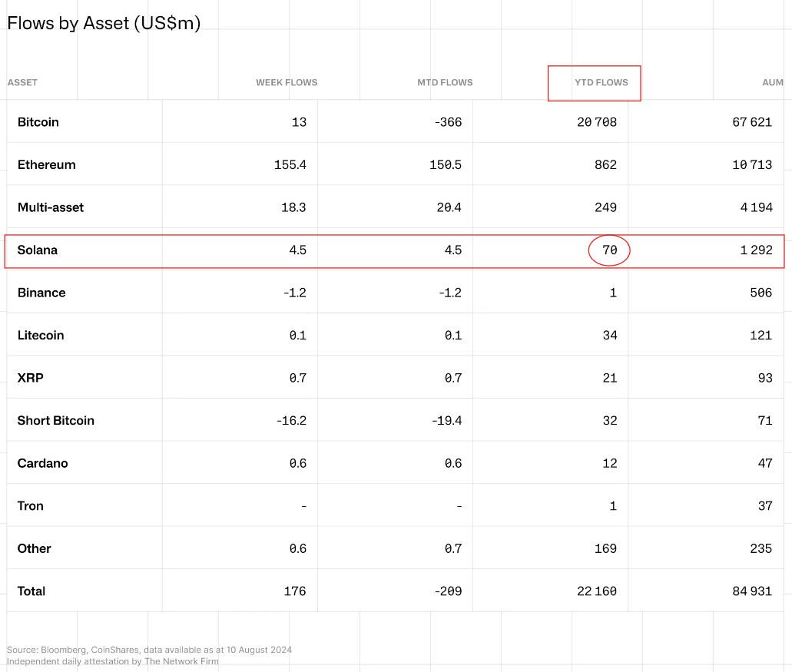This screenshot has height=672, width=792.
Task: Click Cardano's week flows value 0.6
Action: coord(298,463)
